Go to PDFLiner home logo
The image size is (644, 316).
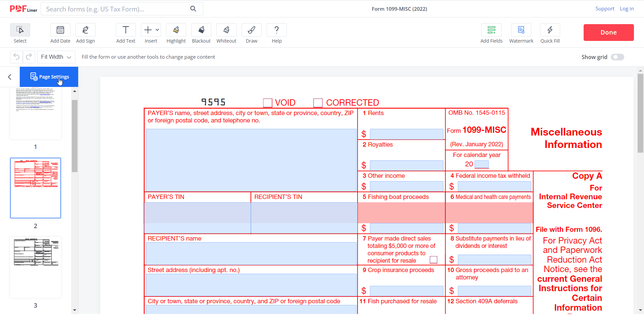pyautogui.click(x=23, y=9)
